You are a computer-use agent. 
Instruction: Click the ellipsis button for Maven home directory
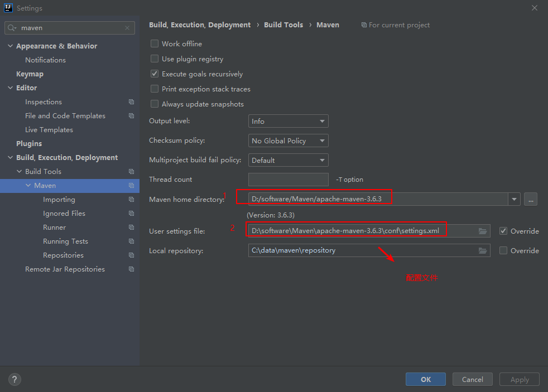tap(530, 199)
